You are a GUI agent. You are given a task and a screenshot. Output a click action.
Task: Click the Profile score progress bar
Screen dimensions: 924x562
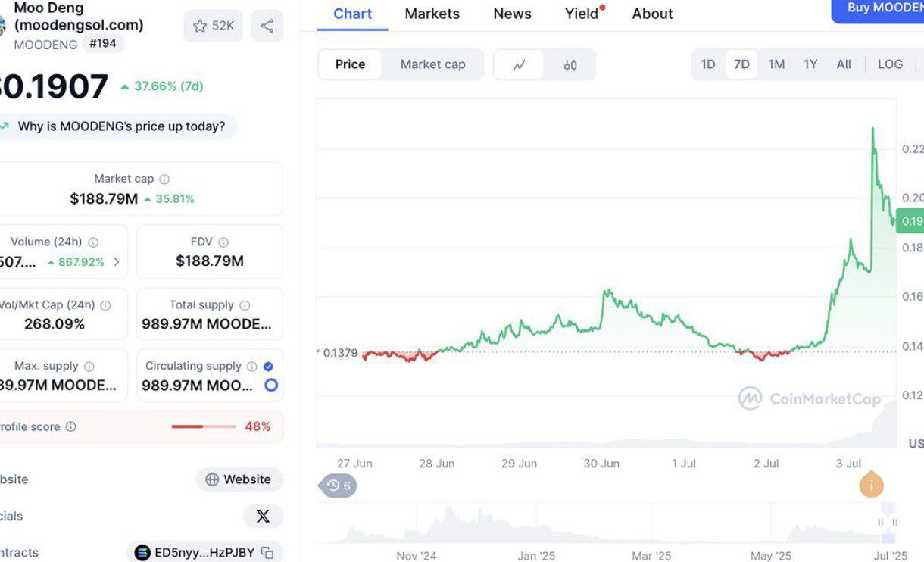click(x=204, y=427)
